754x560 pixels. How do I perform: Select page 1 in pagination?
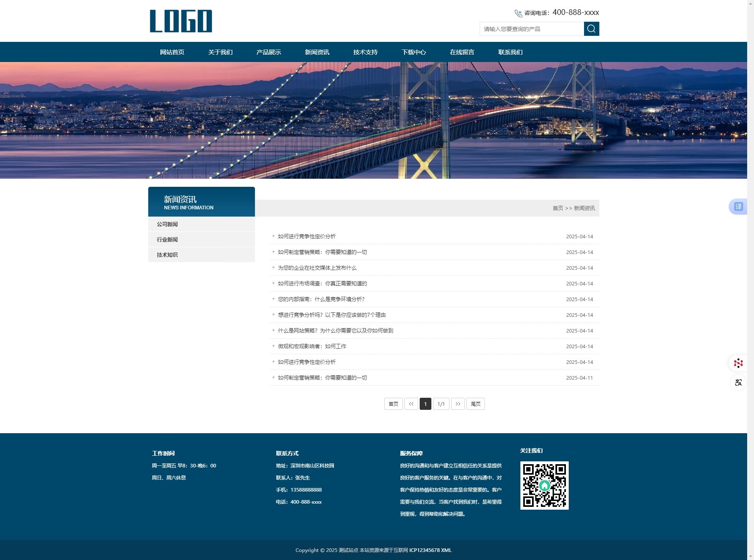tap(425, 404)
